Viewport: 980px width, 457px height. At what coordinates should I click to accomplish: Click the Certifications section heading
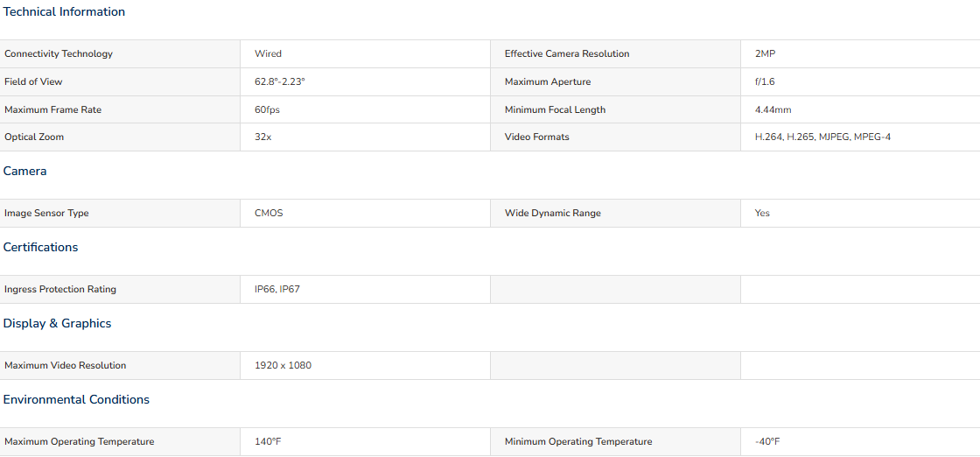coord(40,248)
